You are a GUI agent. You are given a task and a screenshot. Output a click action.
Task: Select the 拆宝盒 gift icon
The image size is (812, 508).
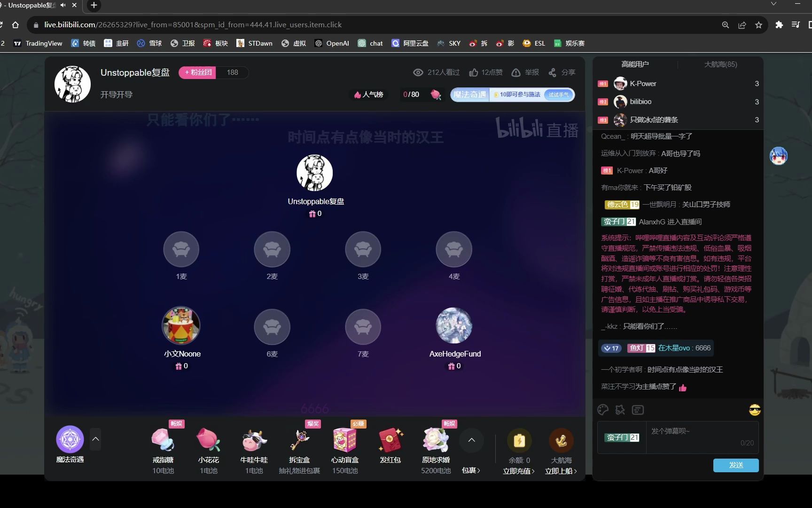299,440
